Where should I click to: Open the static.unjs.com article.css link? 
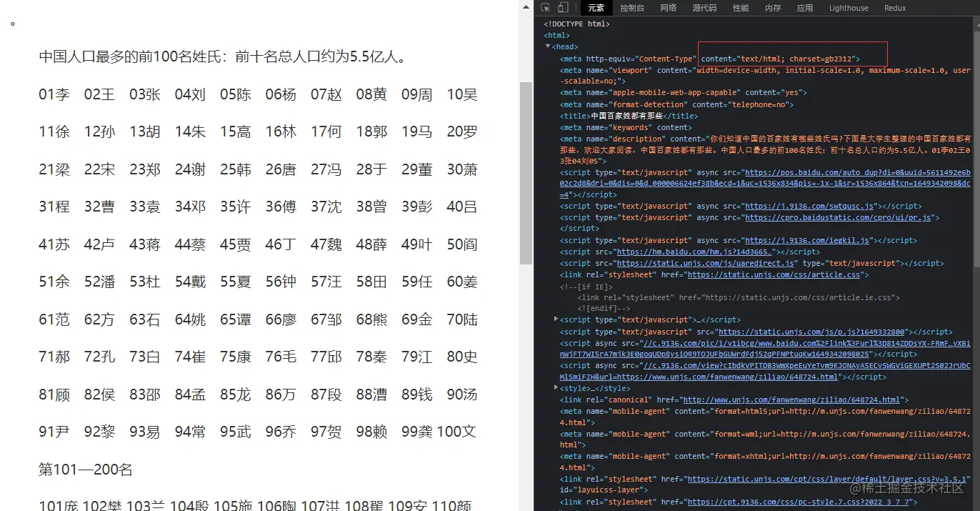pos(774,274)
